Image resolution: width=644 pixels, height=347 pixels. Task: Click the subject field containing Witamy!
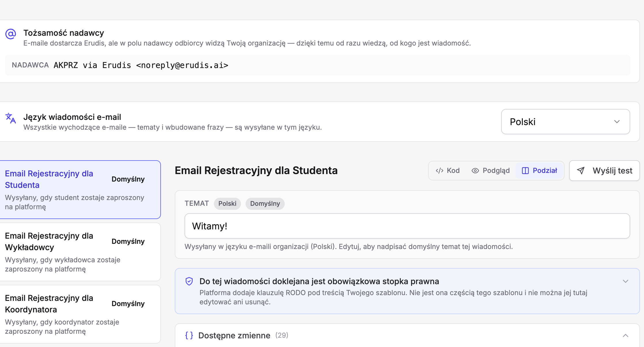[407, 226]
